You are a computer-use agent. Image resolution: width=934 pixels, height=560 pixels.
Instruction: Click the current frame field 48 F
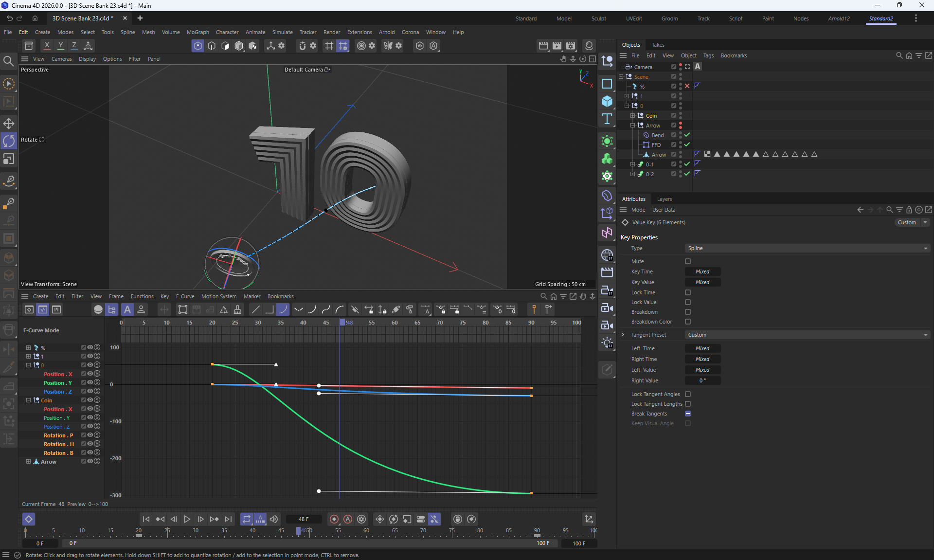304,519
